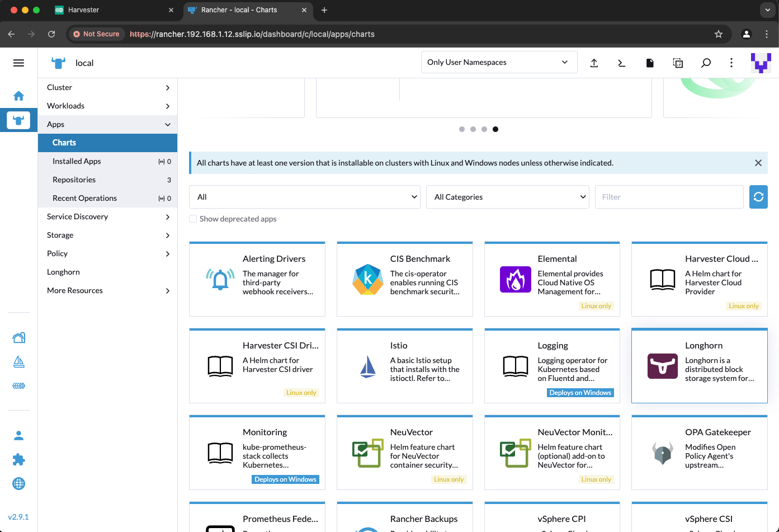Expand Policy menu section
This screenshot has width=779, height=532.
108,253
